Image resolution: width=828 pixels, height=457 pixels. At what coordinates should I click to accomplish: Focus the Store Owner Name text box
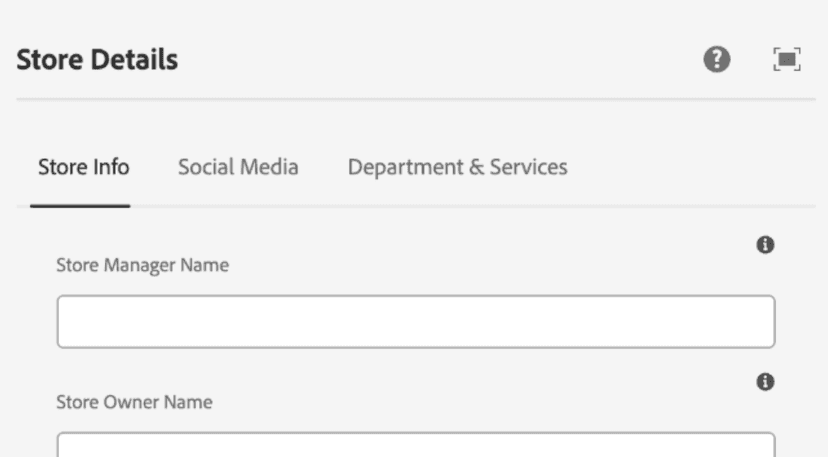[415, 446]
